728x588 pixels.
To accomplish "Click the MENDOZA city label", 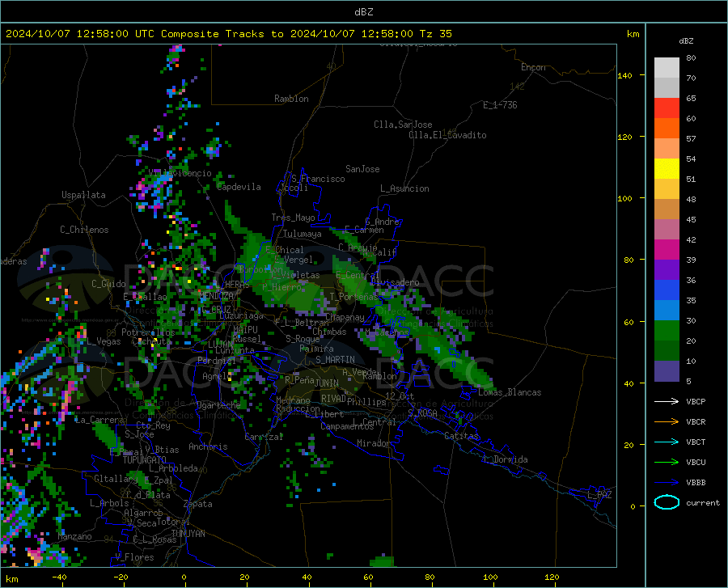I will pos(216,295).
